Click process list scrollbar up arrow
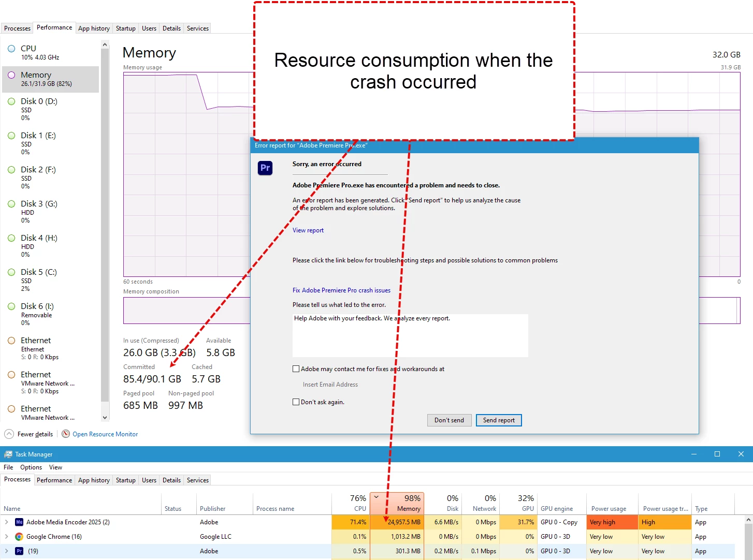Image resolution: width=753 pixels, height=560 pixels. pos(748,519)
